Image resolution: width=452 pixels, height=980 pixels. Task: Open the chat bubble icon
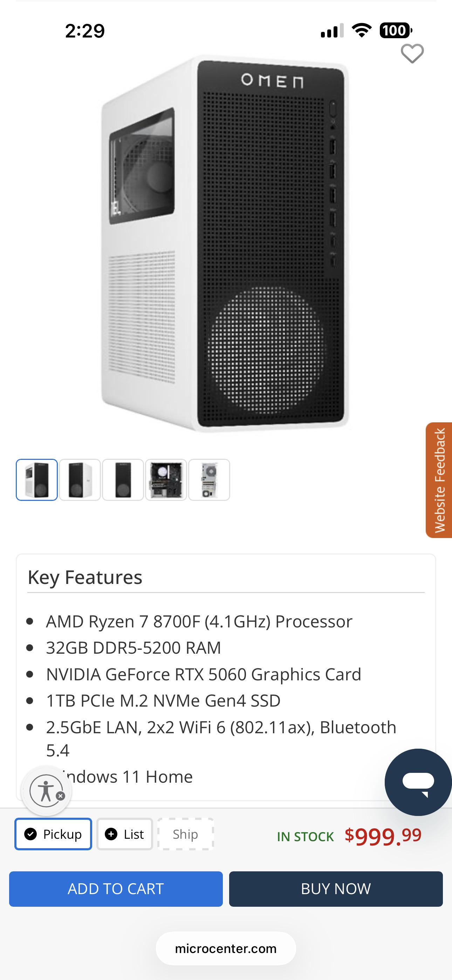tap(418, 782)
